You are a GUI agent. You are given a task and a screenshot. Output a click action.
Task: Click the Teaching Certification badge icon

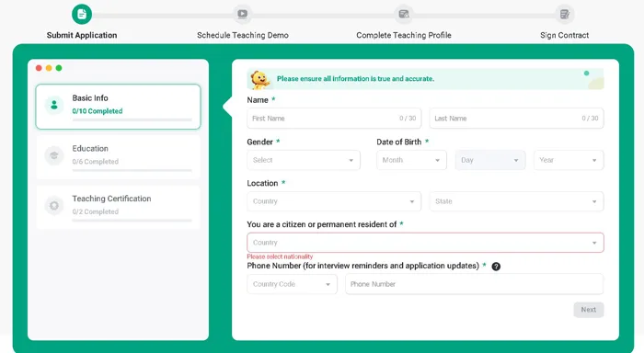54,206
